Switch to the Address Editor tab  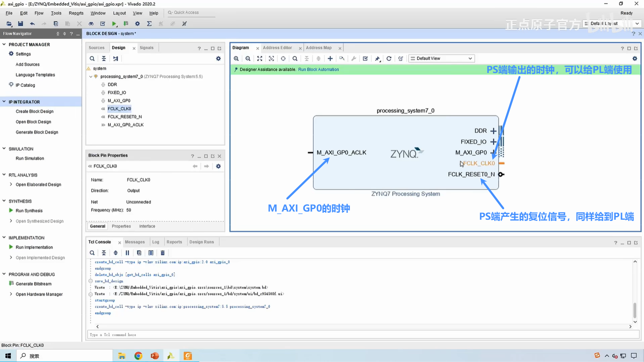coord(278,48)
